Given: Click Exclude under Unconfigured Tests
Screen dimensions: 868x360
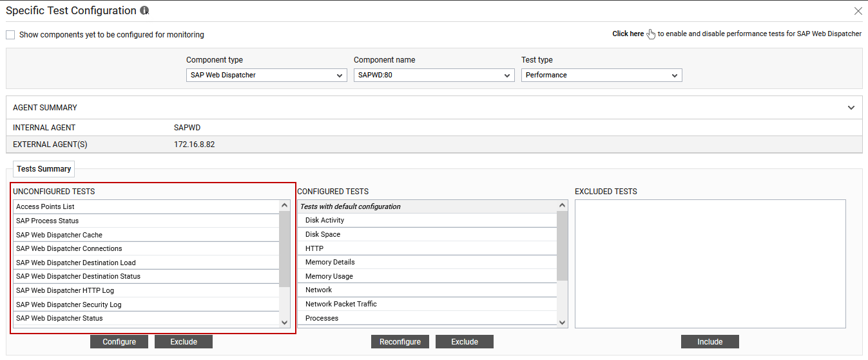Looking at the screenshot, I should pyautogui.click(x=184, y=342).
